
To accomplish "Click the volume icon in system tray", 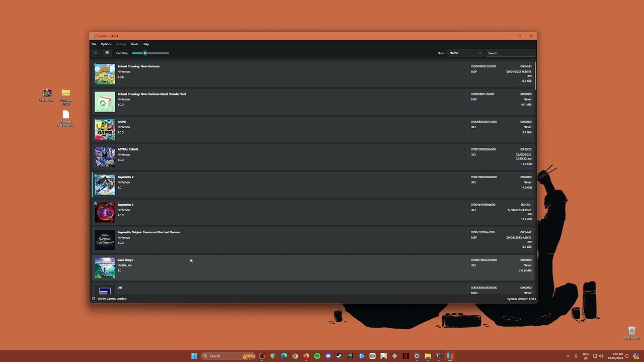I will [601, 356].
